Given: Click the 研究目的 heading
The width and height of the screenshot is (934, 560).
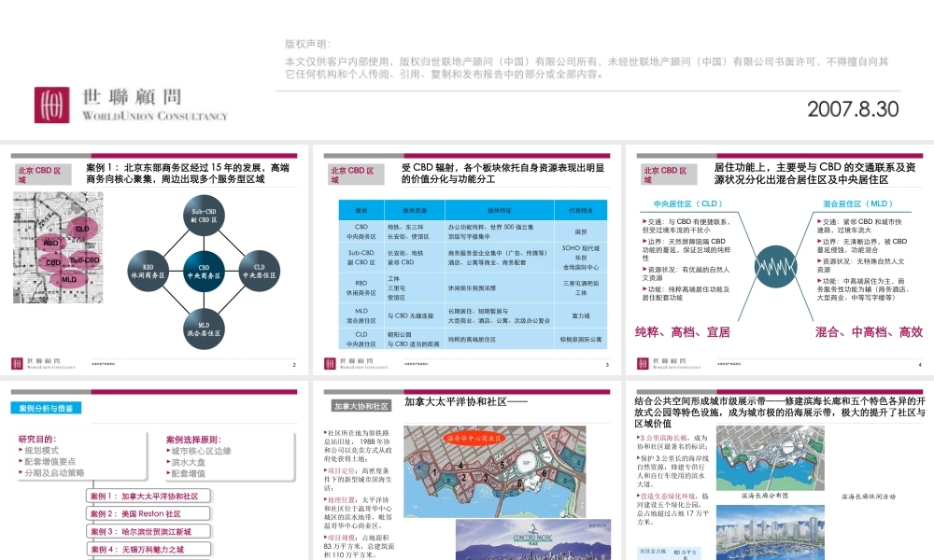Looking at the screenshot, I should click(x=37, y=440).
